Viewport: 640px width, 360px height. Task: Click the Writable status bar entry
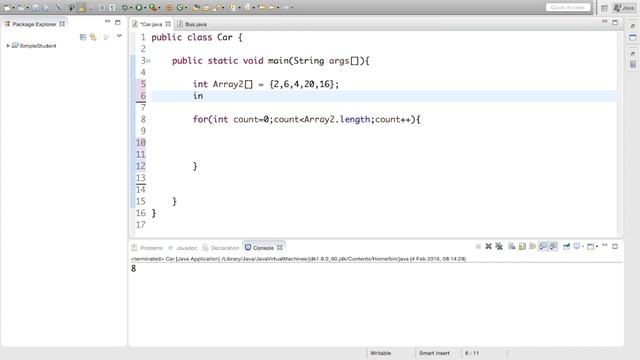coord(380,353)
